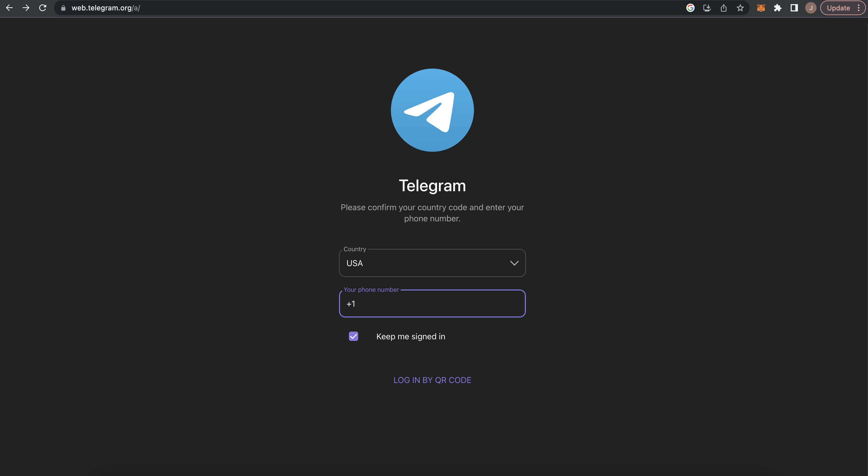Viewport: 868px width, 476px height.
Task: Open the MetaMask fox extension
Action: pos(761,8)
